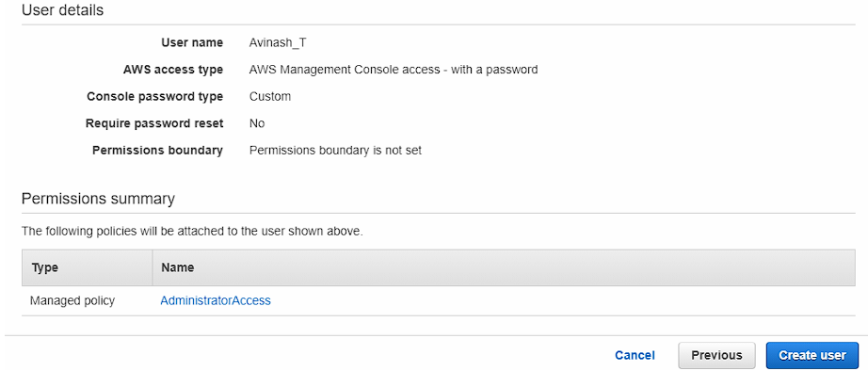The height and width of the screenshot is (371, 868).
Task: Click the Custom password type value
Action: tap(270, 96)
